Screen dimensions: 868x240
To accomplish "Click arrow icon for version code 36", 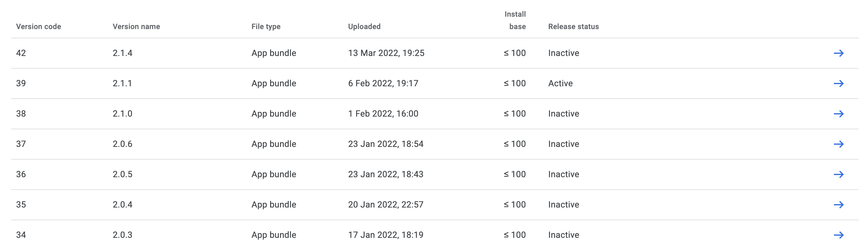I will 838,174.
